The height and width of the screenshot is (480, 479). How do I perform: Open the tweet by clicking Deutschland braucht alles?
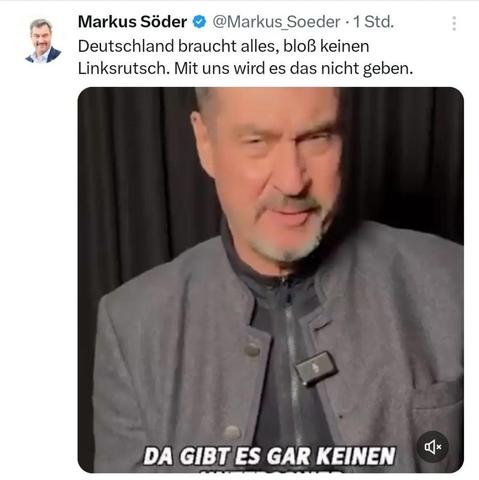(178, 46)
